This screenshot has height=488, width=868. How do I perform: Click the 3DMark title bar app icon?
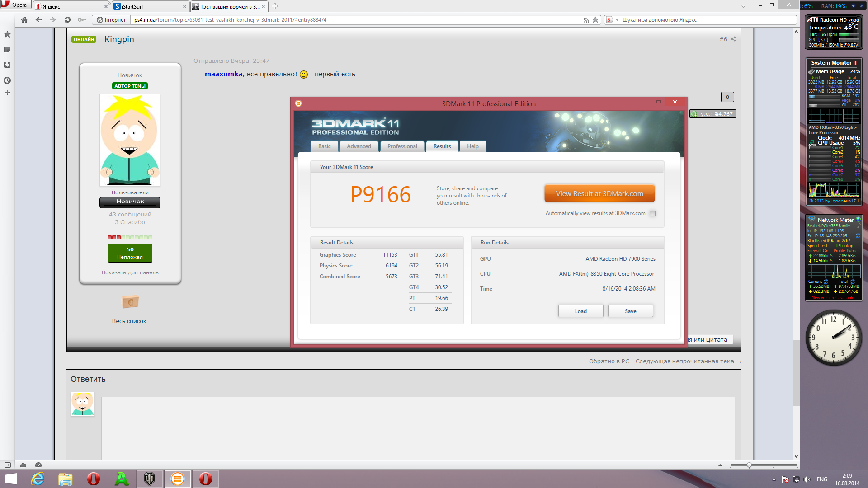(x=298, y=103)
